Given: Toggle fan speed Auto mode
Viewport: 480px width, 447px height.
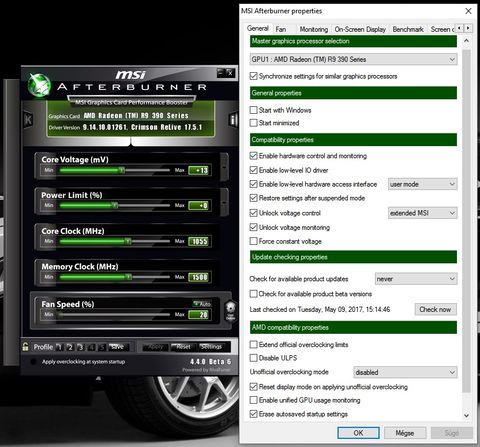Looking at the screenshot, I should (202, 304).
